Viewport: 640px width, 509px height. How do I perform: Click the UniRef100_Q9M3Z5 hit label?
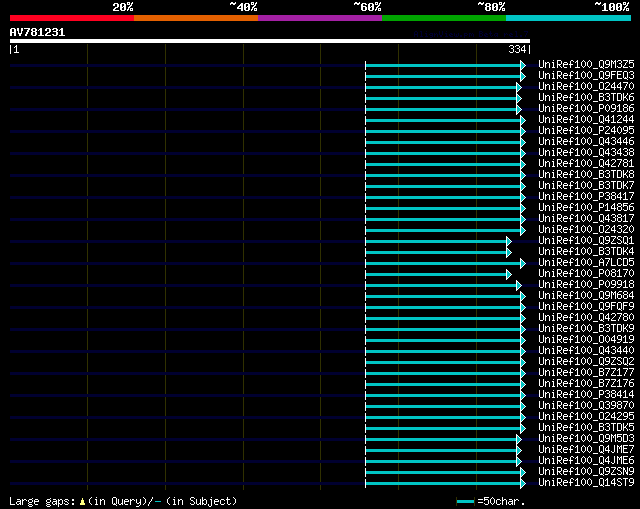point(586,64)
